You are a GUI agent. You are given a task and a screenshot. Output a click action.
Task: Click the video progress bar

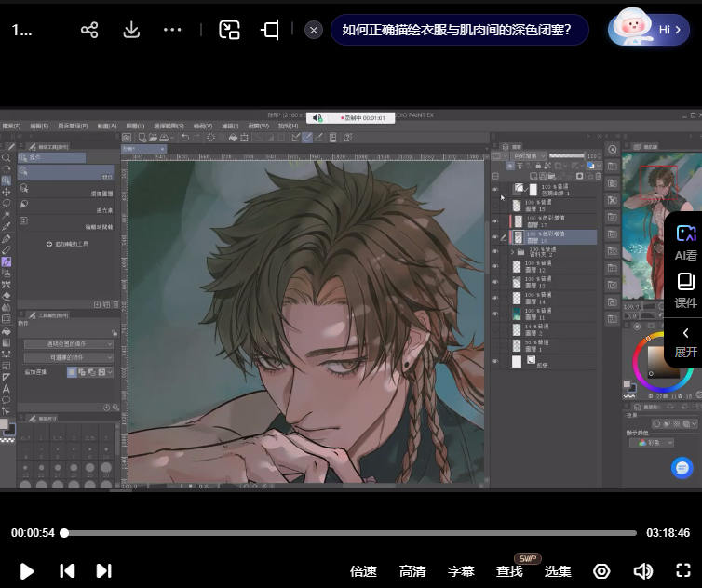(x=350, y=533)
